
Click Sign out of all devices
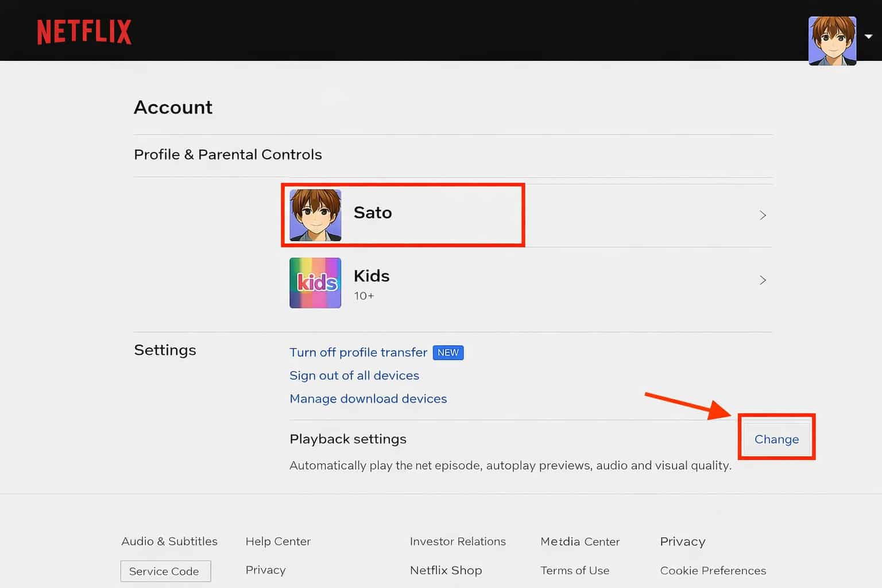(x=354, y=375)
